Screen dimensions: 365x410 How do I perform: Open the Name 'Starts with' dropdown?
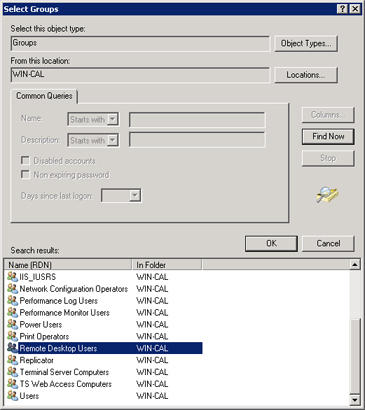tap(113, 119)
